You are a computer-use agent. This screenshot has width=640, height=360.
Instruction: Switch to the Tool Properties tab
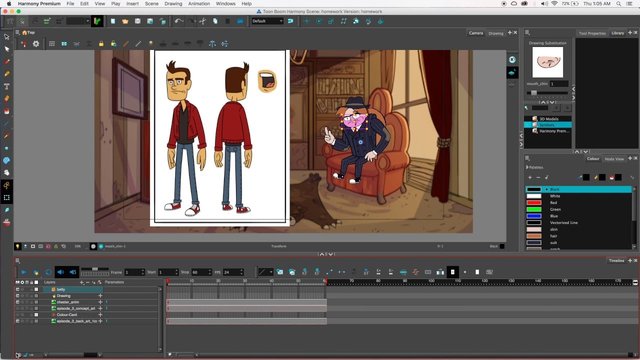click(592, 33)
